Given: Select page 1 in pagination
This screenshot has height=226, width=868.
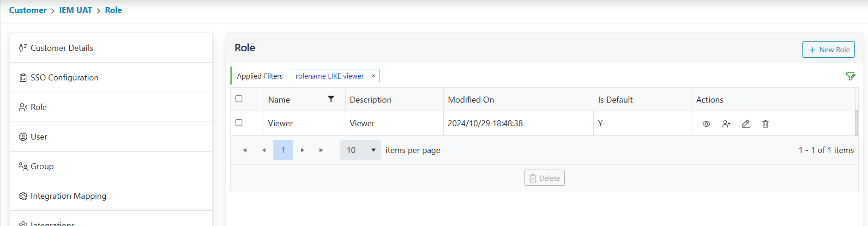Looking at the screenshot, I should pyautogui.click(x=283, y=150).
